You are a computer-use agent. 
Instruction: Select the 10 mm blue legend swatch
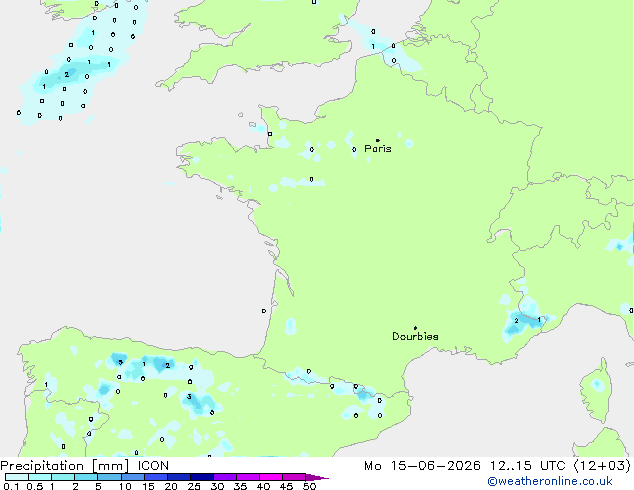pos(133,477)
